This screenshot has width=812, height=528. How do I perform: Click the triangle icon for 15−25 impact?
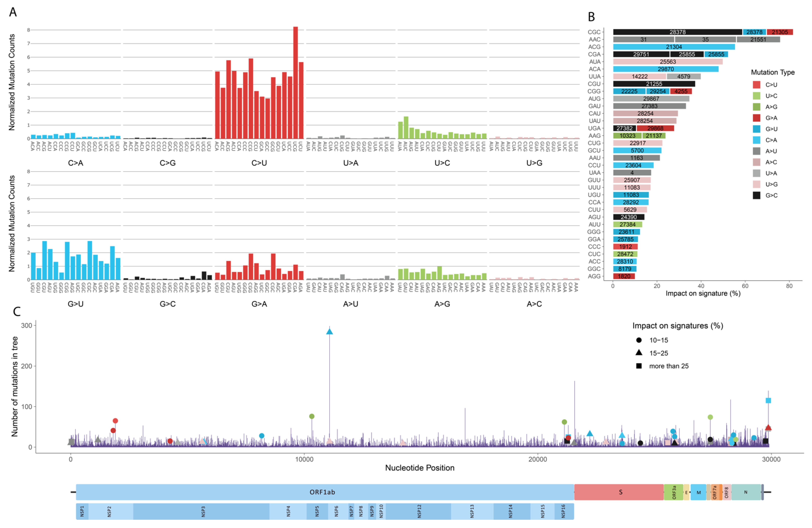click(x=639, y=353)
